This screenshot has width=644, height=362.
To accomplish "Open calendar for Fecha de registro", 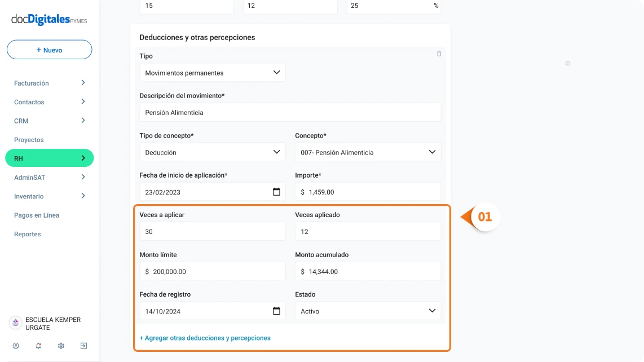I will (x=276, y=311).
